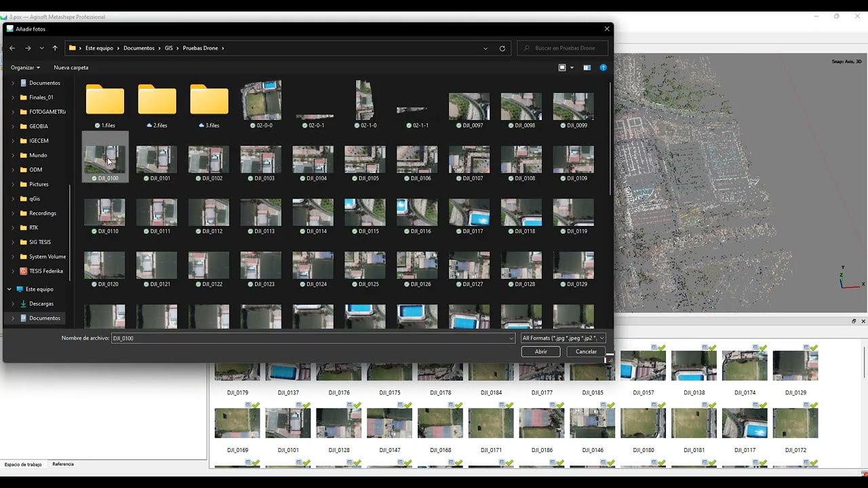Click the Buscar en Pruebas Drone search field
This screenshot has height=488, width=868.
(563, 48)
